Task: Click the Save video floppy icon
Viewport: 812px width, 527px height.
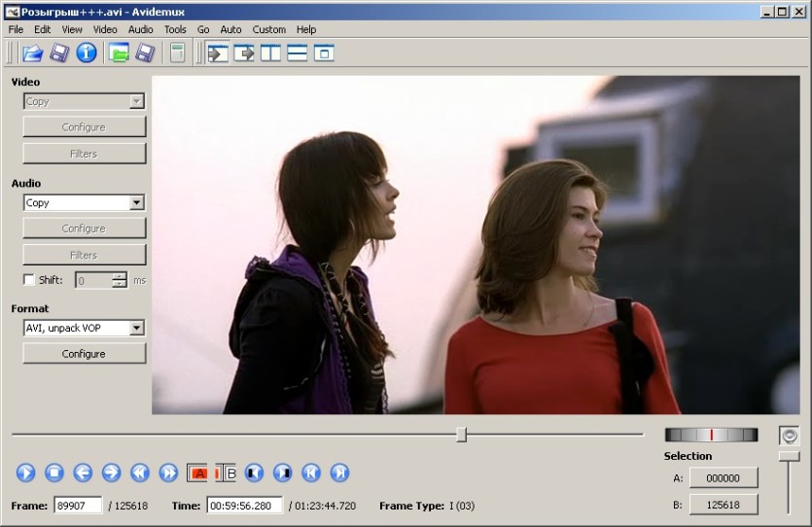Action: click(59, 53)
